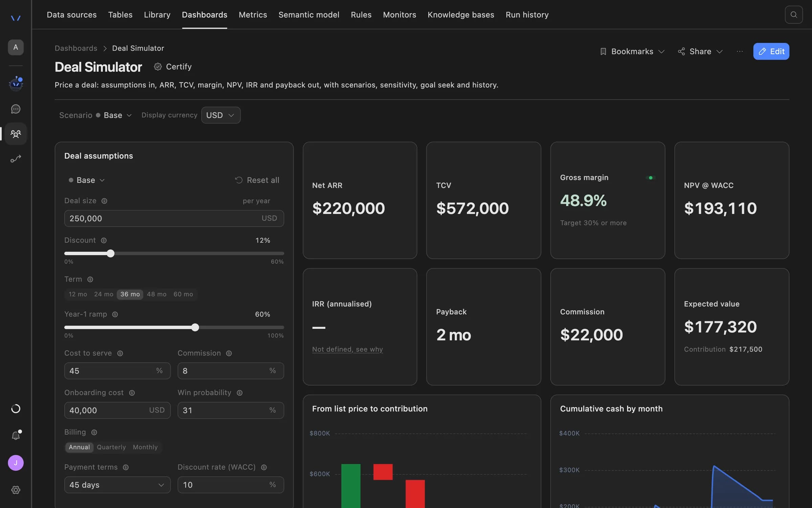Viewport: 812px width, 508px height.
Task: Click the Discount slider handle
Action: [110, 254]
